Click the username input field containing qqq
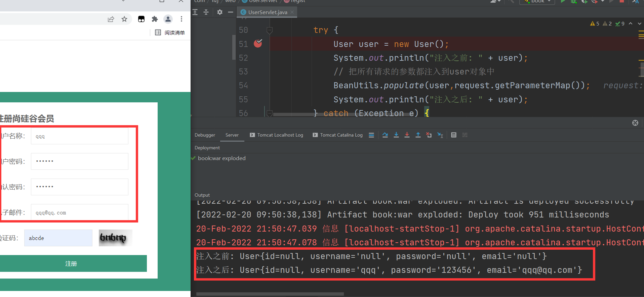 (80, 136)
